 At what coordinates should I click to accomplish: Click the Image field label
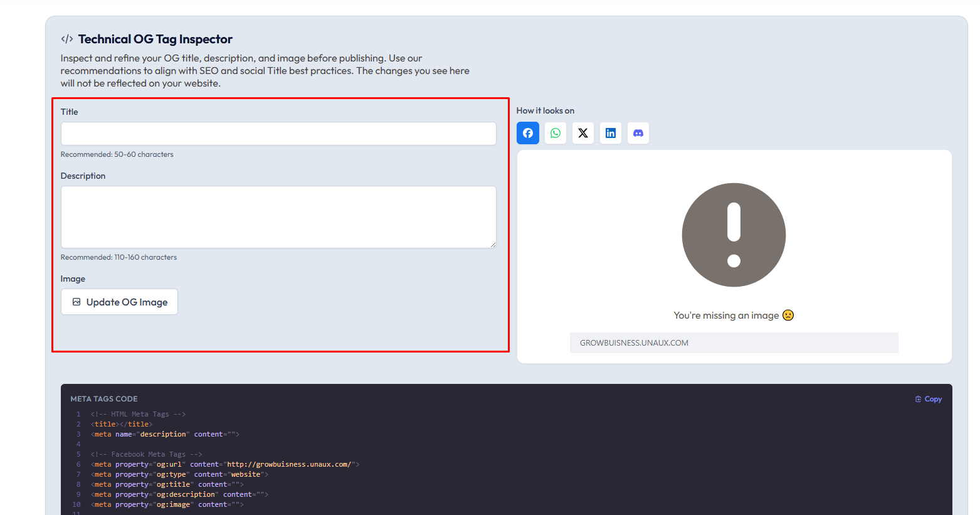pos(73,279)
